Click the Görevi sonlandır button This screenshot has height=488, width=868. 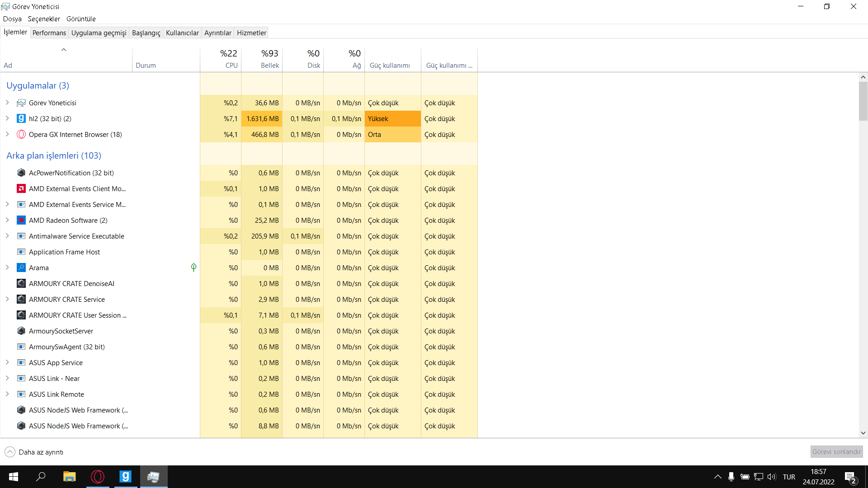(x=836, y=451)
